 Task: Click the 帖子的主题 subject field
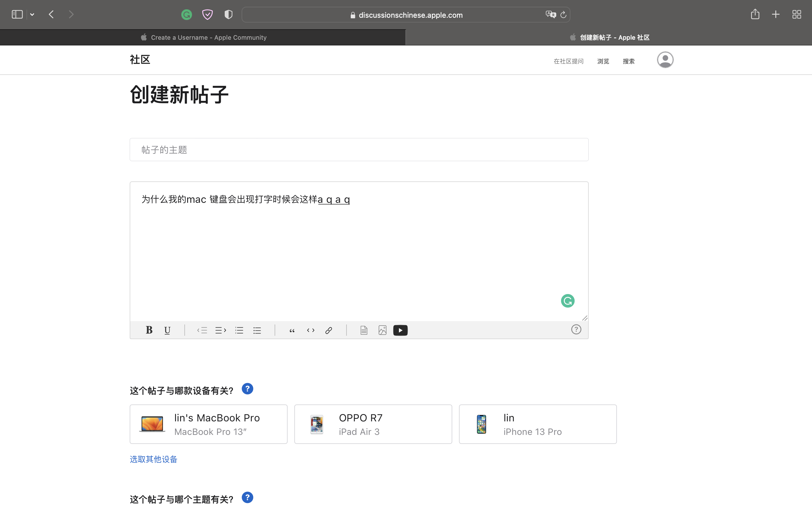359,150
